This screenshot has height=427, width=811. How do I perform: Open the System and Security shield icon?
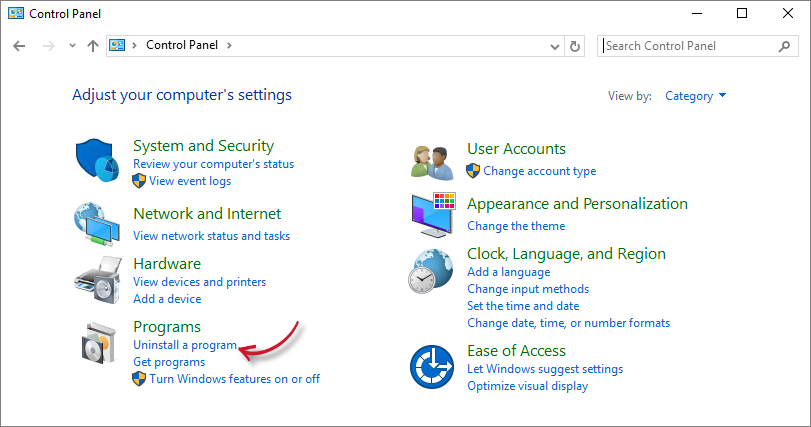(x=97, y=160)
